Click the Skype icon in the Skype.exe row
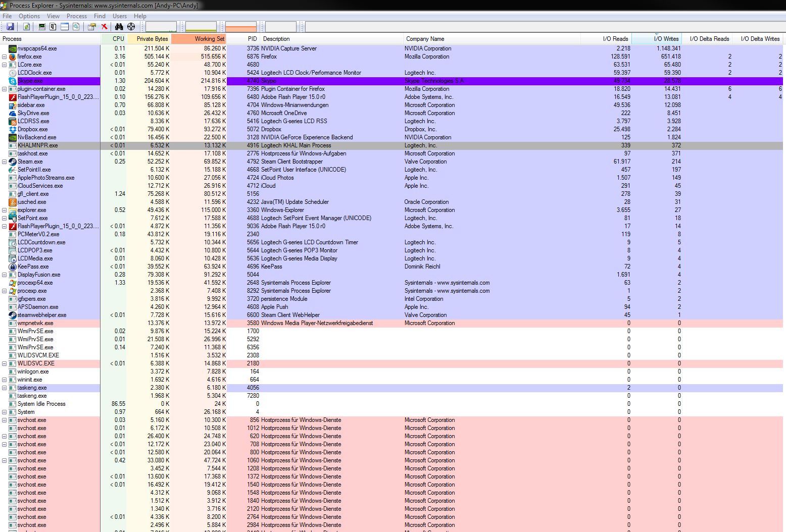Screen dimensions: 786x532 click(x=13, y=81)
